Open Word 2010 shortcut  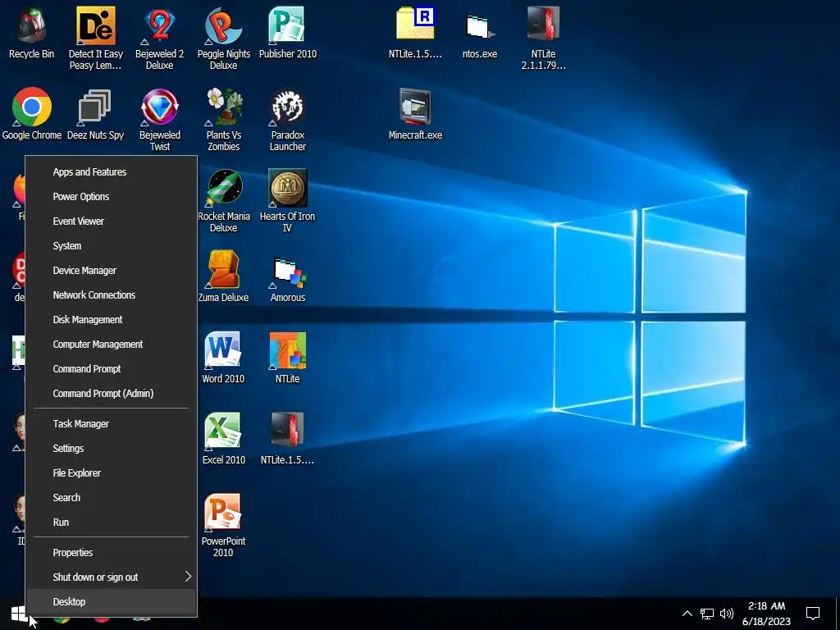pos(223,358)
